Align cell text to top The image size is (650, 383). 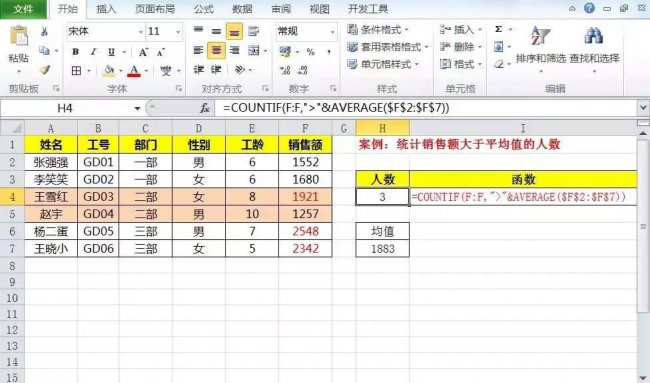199,31
